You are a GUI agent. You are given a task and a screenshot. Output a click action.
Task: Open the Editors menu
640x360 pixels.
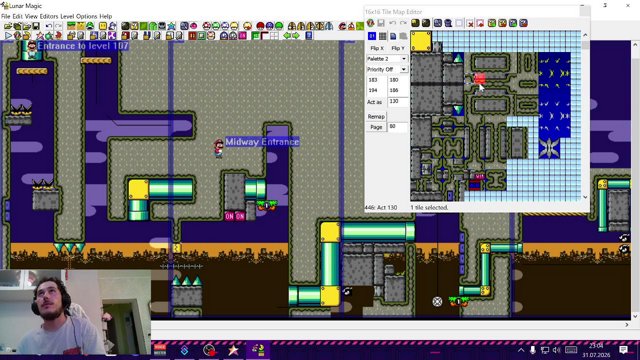[49, 16]
